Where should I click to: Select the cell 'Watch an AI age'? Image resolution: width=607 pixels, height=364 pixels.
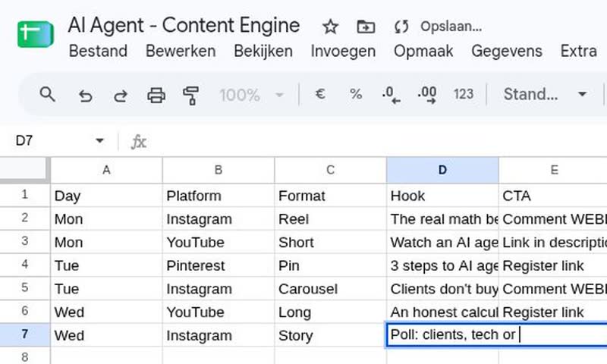442,242
